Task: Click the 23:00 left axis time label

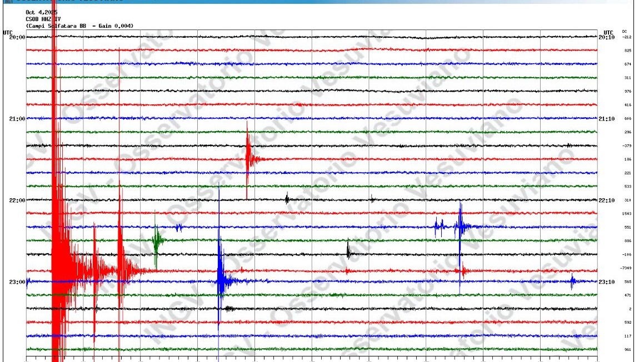Action: click(17, 282)
